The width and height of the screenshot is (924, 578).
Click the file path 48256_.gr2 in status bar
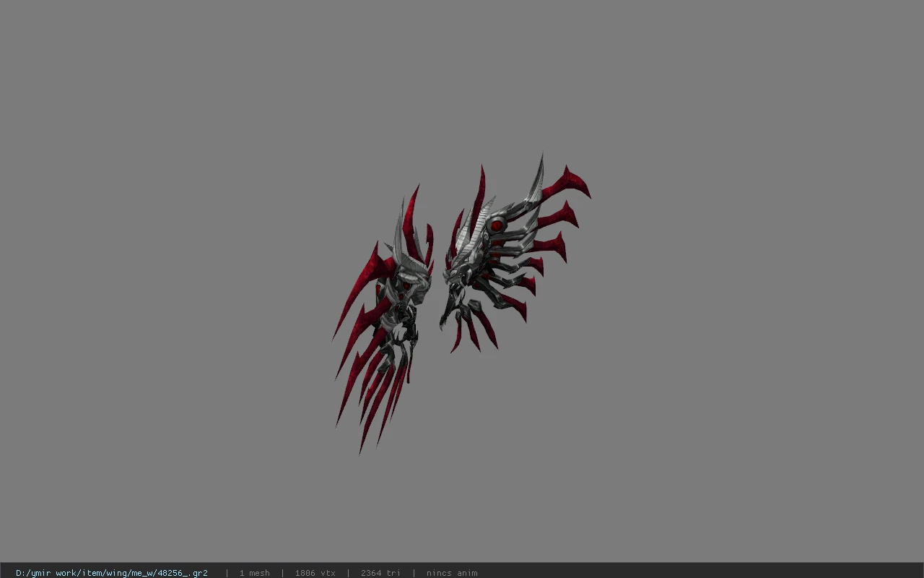tap(112, 573)
